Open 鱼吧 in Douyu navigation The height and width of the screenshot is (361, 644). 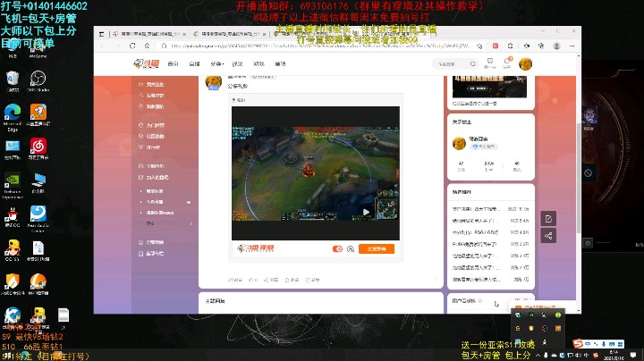281,64
